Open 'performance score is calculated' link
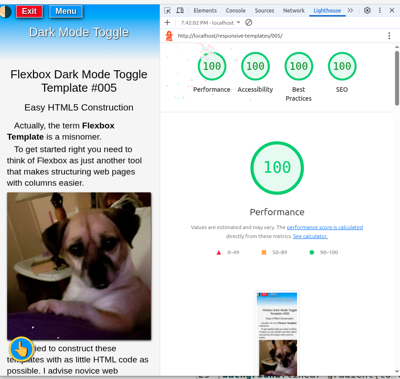Screen dimensions: 400x379 tap(325, 227)
